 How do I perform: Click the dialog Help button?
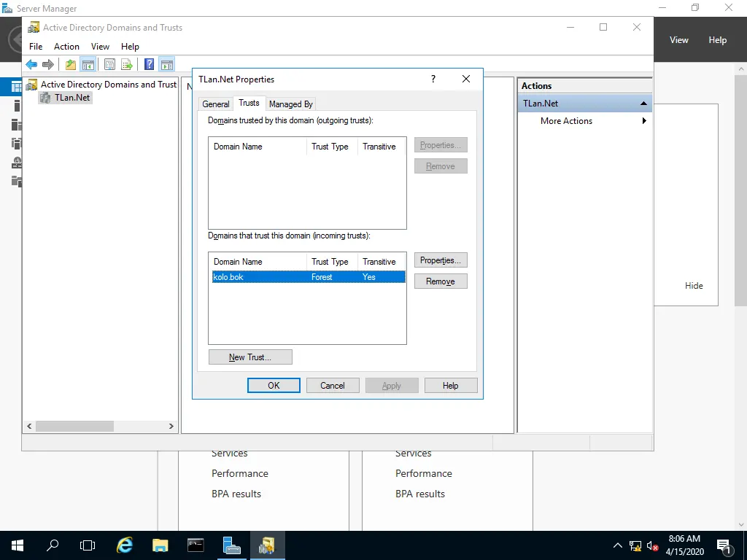point(451,386)
